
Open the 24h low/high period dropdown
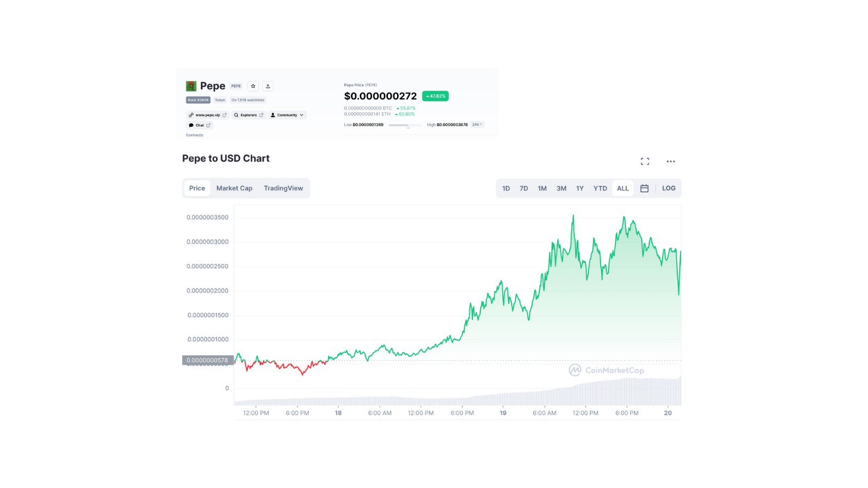click(477, 125)
